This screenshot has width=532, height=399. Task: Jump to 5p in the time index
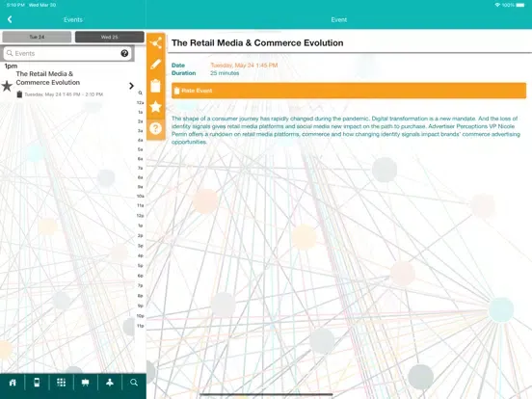[x=140, y=266]
